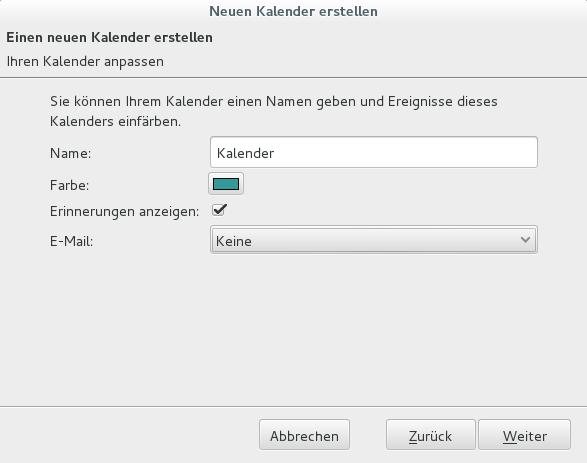The height and width of the screenshot is (463, 587).
Task: Click the separator line above the buttons
Action: pyautogui.click(x=294, y=406)
